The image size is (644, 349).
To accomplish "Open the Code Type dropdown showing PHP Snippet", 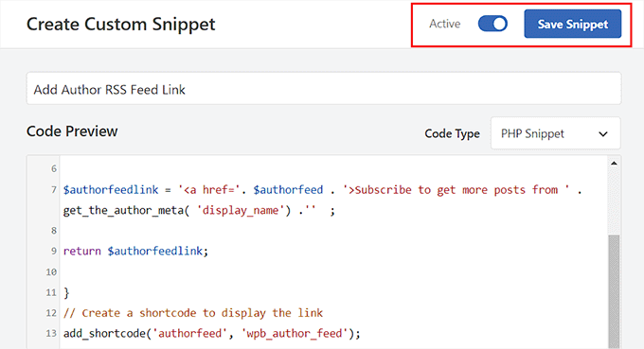I will (x=555, y=133).
